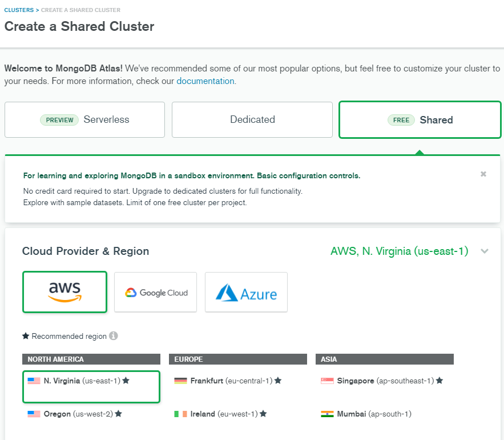The height and width of the screenshot is (440, 504).
Task: Select the Dedicated cluster type
Action: pos(252,120)
